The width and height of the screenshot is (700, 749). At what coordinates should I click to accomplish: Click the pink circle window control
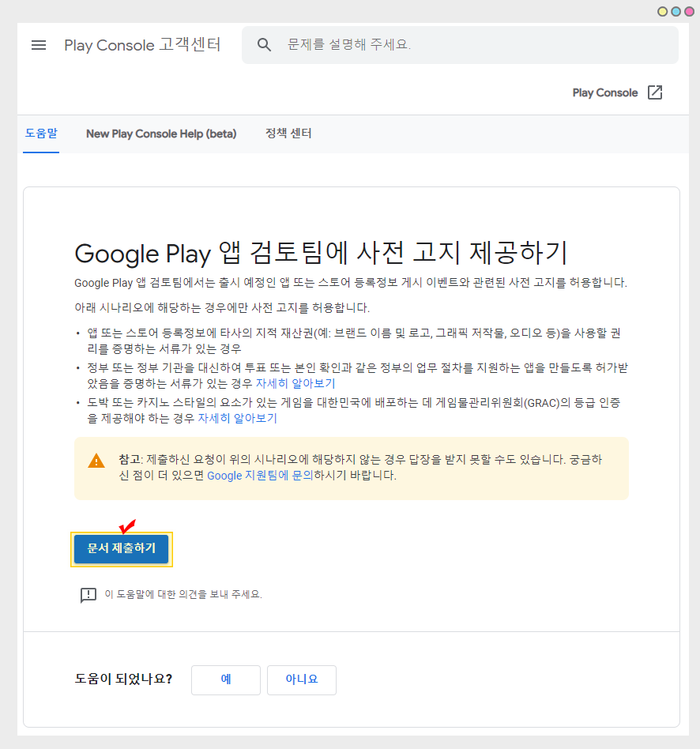tap(688, 11)
